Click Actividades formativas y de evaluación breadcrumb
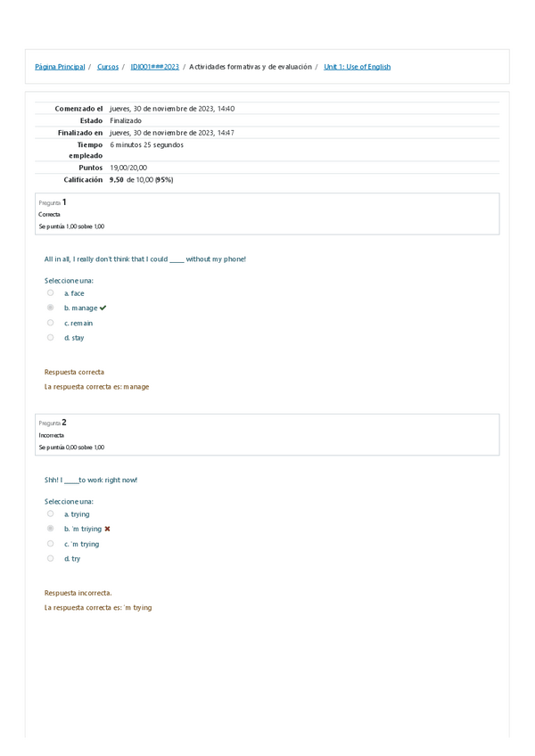The image size is (535, 756). pos(251,67)
